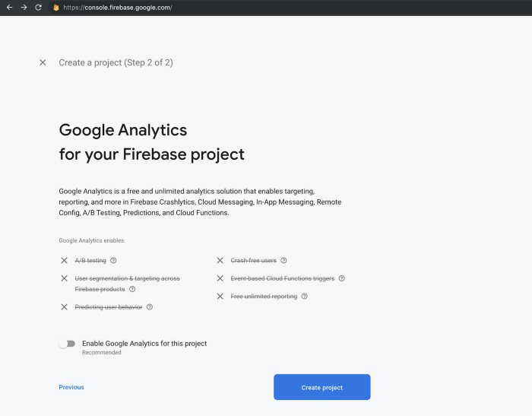This screenshot has height=416, width=532.
Task: Click the "Enable Google Analytics for this project" label
Action: click(144, 344)
